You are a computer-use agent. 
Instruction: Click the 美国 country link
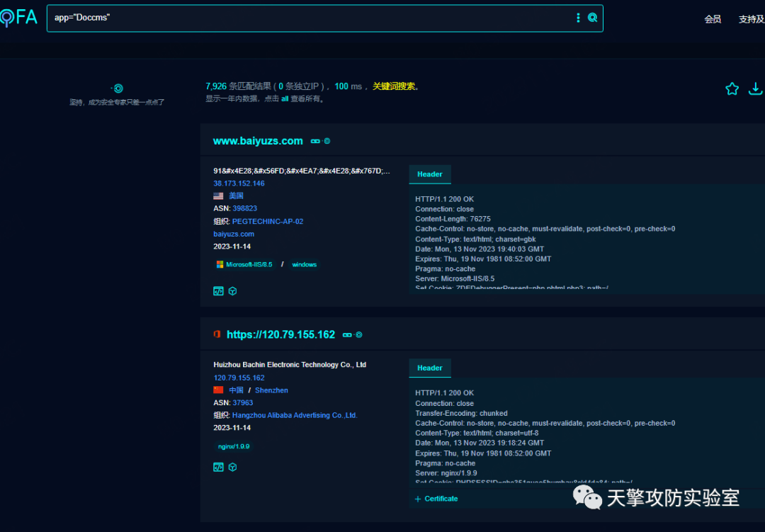(x=236, y=196)
